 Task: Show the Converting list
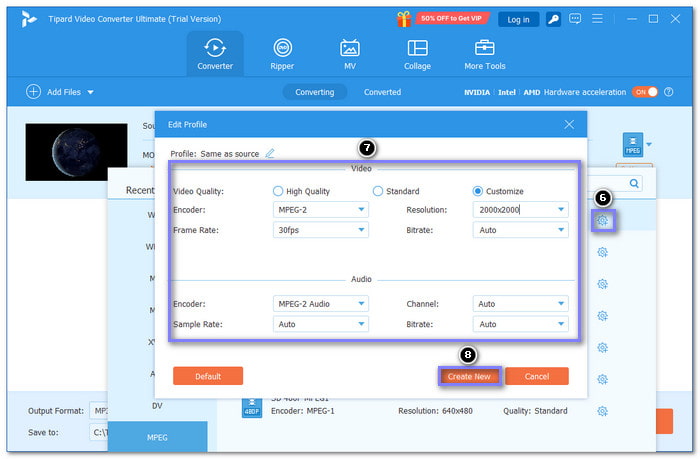click(315, 92)
